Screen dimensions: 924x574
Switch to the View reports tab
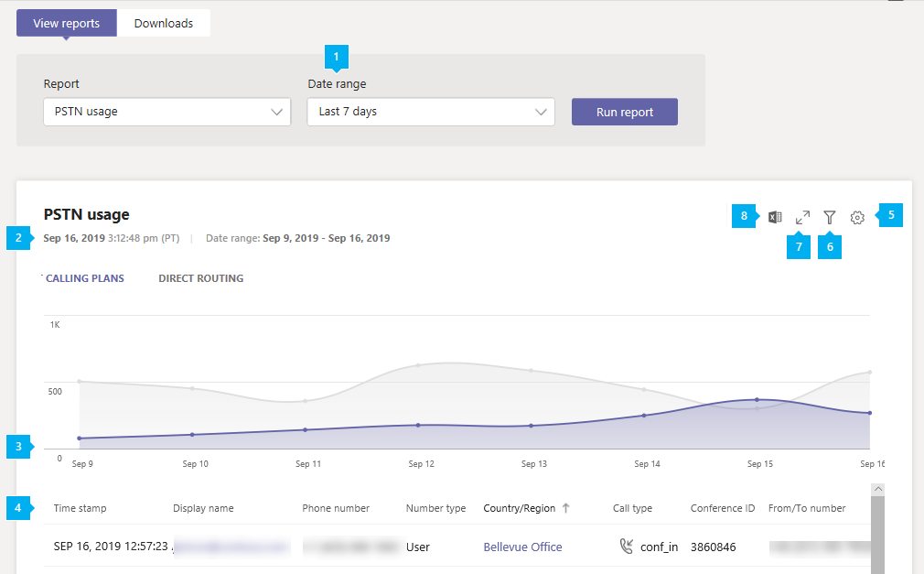tap(67, 23)
